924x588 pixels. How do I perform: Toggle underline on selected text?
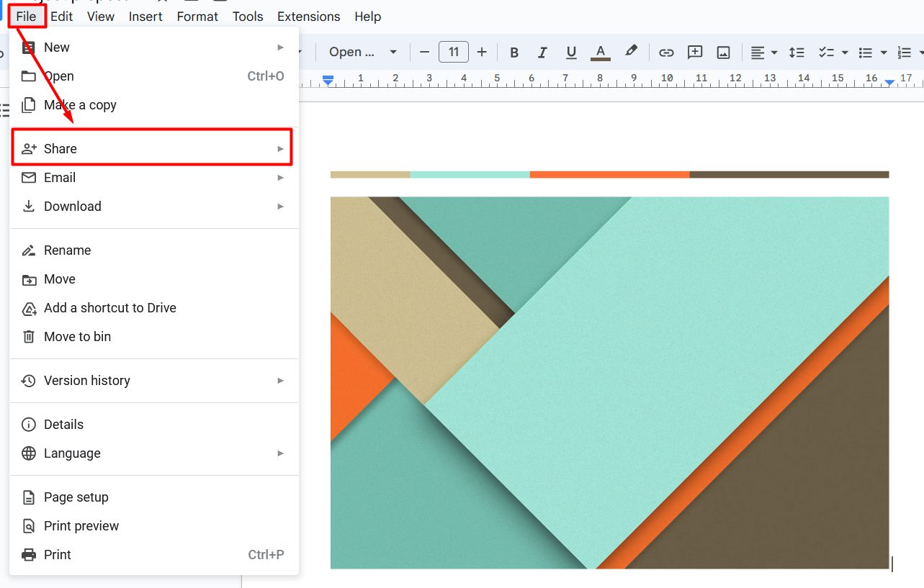click(x=570, y=52)
